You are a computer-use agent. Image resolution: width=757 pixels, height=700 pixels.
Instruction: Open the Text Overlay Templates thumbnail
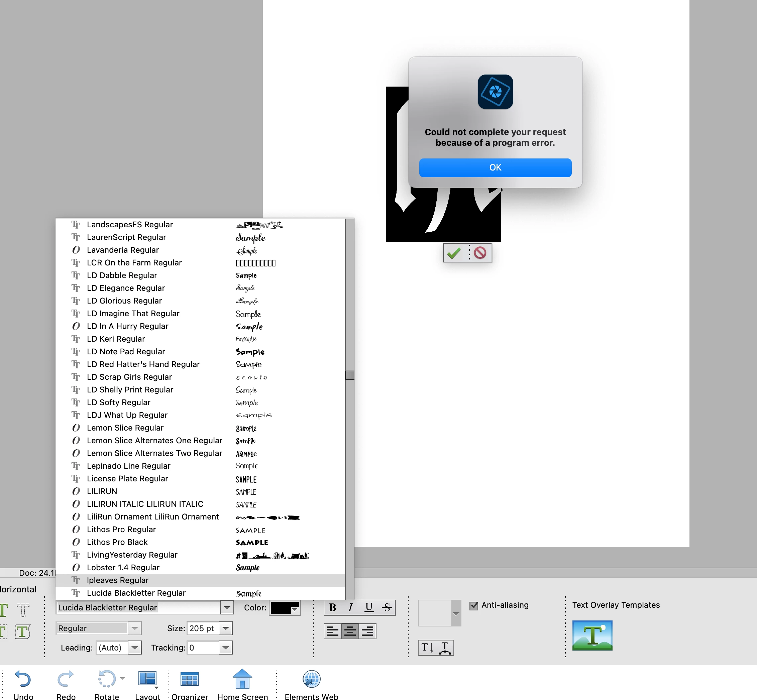(592, 635)
